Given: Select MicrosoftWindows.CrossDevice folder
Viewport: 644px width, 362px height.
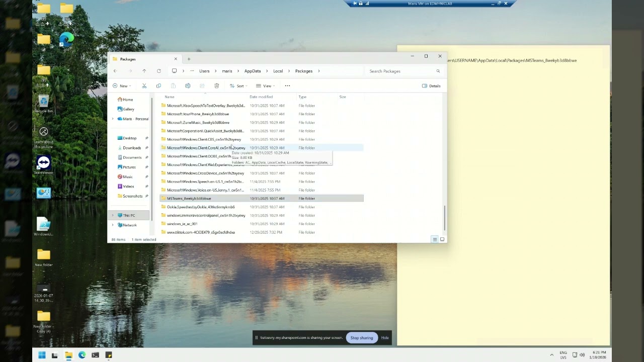Looking at the screenshot, I should 262,173.
